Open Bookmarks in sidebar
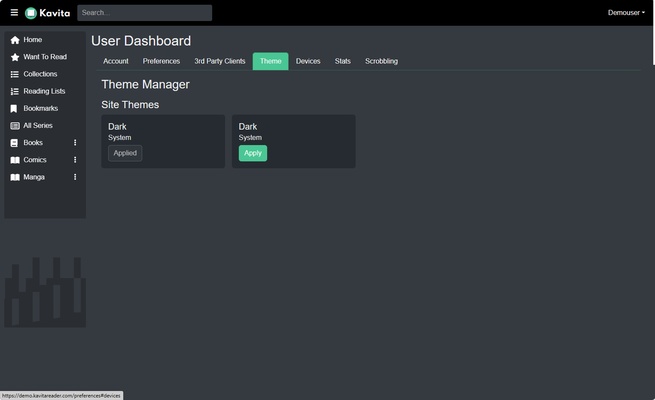This screenshot has height=400, width=655. 40,108
